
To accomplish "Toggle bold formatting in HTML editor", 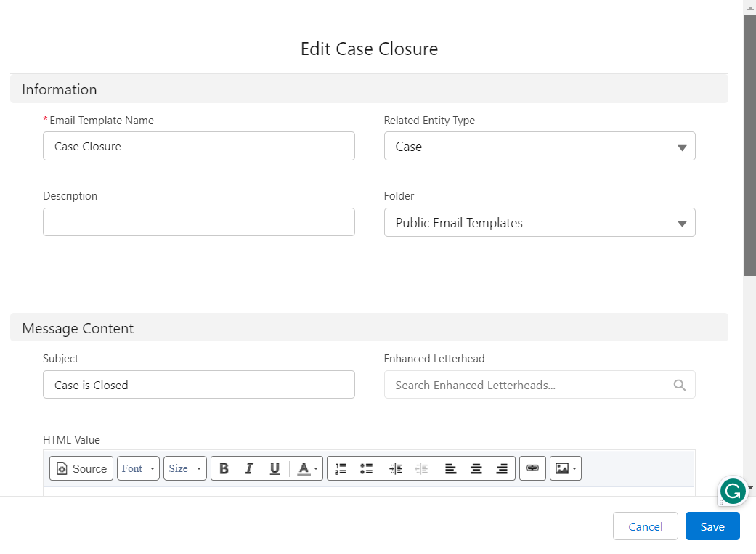I will coord(224,468).
